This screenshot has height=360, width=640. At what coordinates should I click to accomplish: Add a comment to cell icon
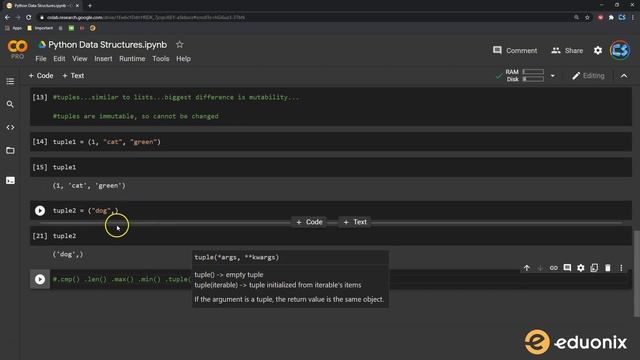click(567, 268)
